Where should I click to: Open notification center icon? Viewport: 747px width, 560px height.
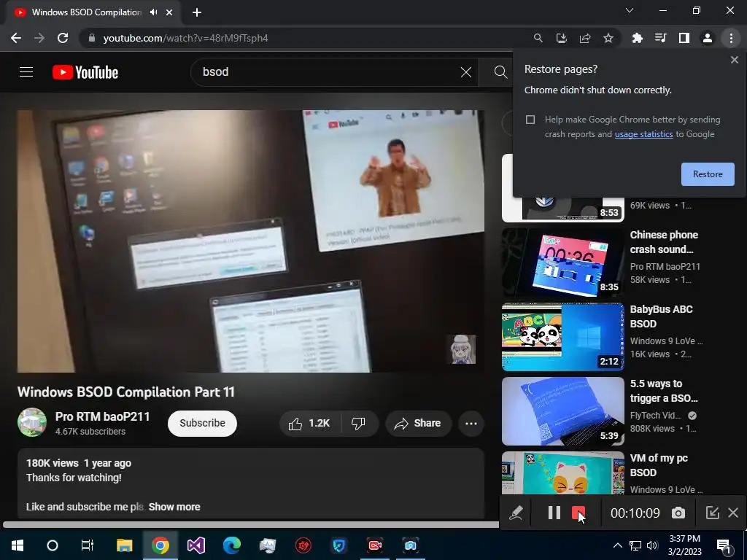(724, 545)
